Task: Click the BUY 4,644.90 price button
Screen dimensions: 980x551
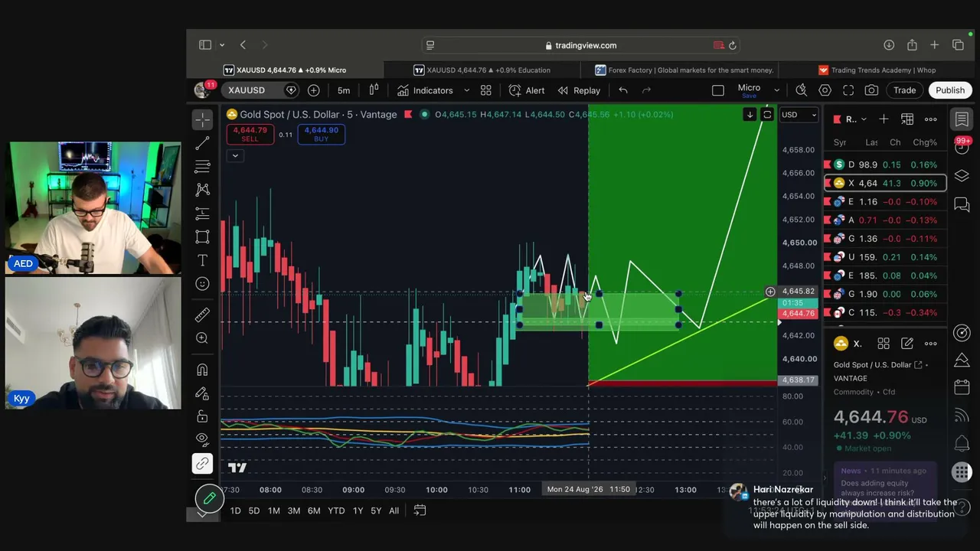Action: click(322, 134)
